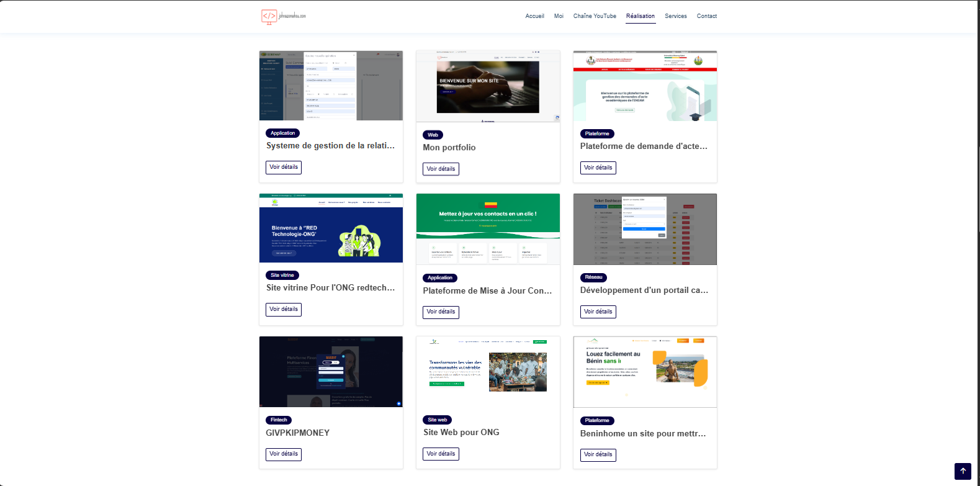The height and width of the screenshot is (486, 980).
Task: Go to the Moi page
Action: click(x=559, y=16)
